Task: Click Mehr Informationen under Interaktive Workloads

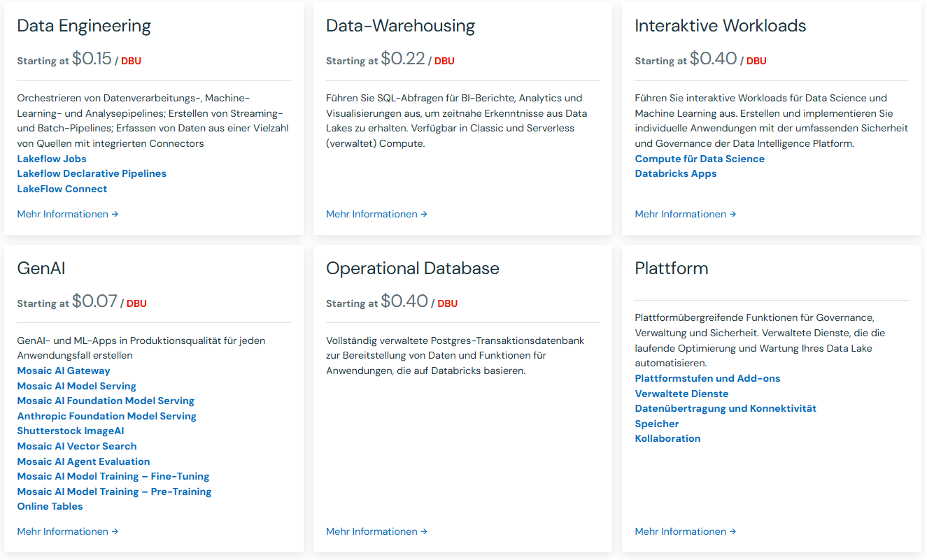Action: click(686, 214)
